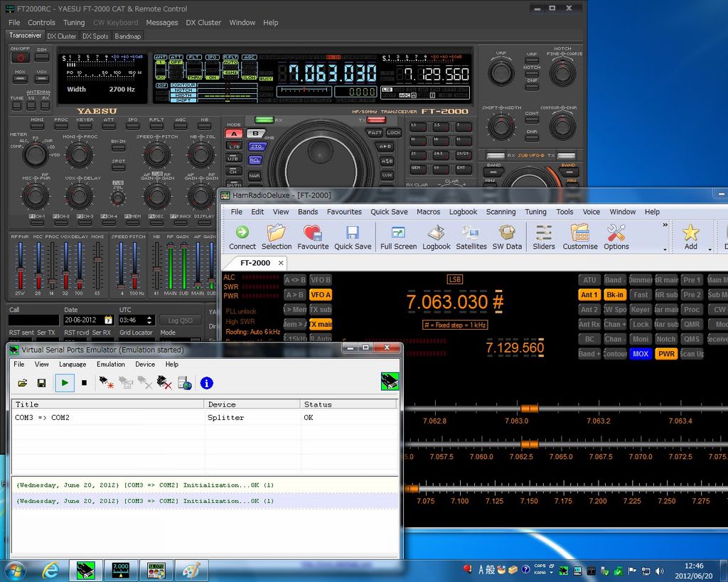Switch to the DX Cluster tab

[x=61, y=36]
